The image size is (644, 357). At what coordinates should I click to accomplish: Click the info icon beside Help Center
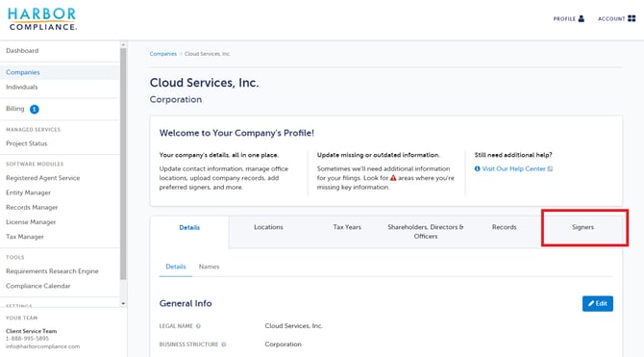478,168
